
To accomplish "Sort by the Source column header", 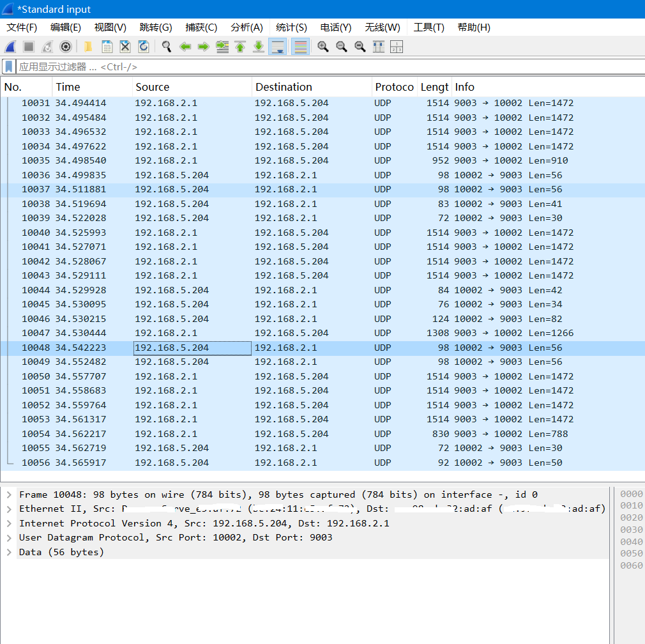I will (x=192, y=87).
